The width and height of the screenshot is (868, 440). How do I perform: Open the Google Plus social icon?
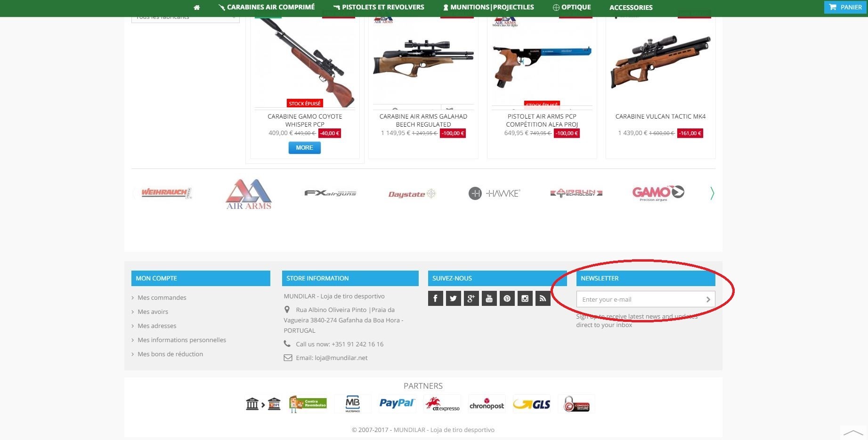(471, 298)
